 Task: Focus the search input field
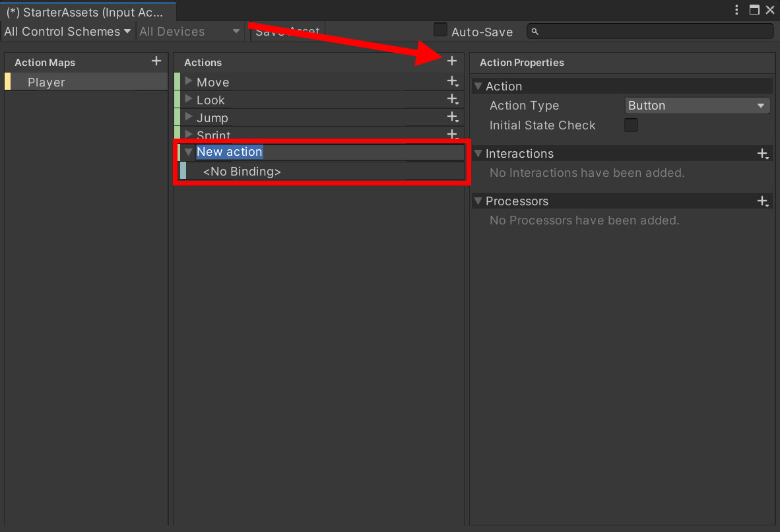click(650, 32)
